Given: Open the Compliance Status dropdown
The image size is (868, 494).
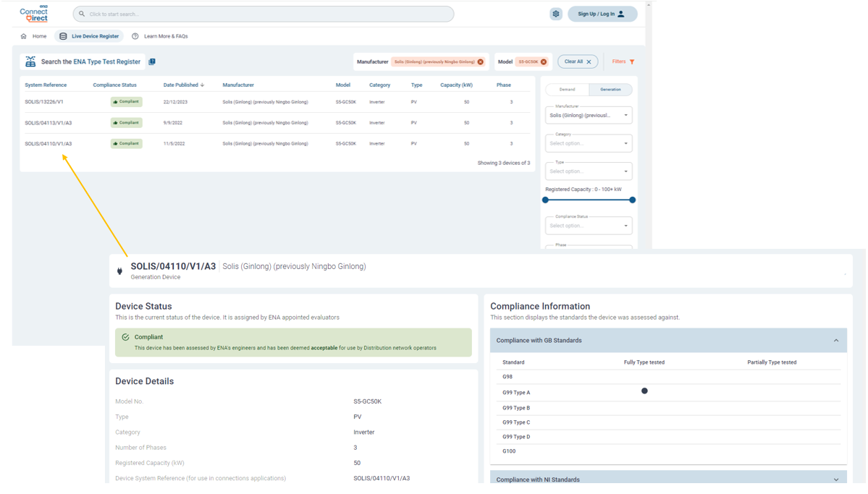Looking at the screenshot, I should [x=589, y=226].
